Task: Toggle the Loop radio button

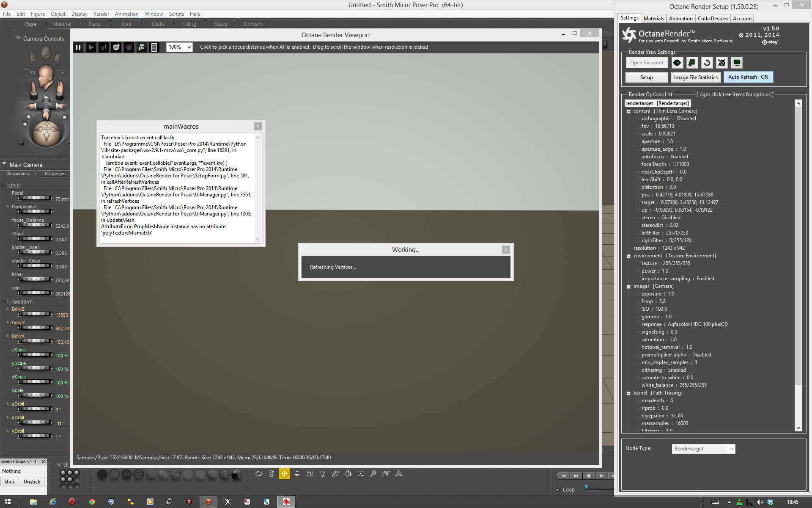Action: [557, 490]
